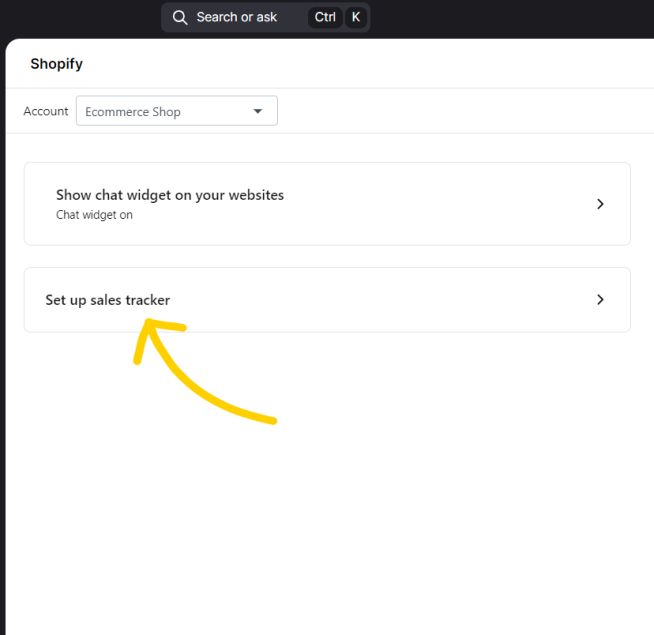This screenshot has width=654, height=635.
Task: Click the chevron on sales tracker row
Action: [600, 300]
